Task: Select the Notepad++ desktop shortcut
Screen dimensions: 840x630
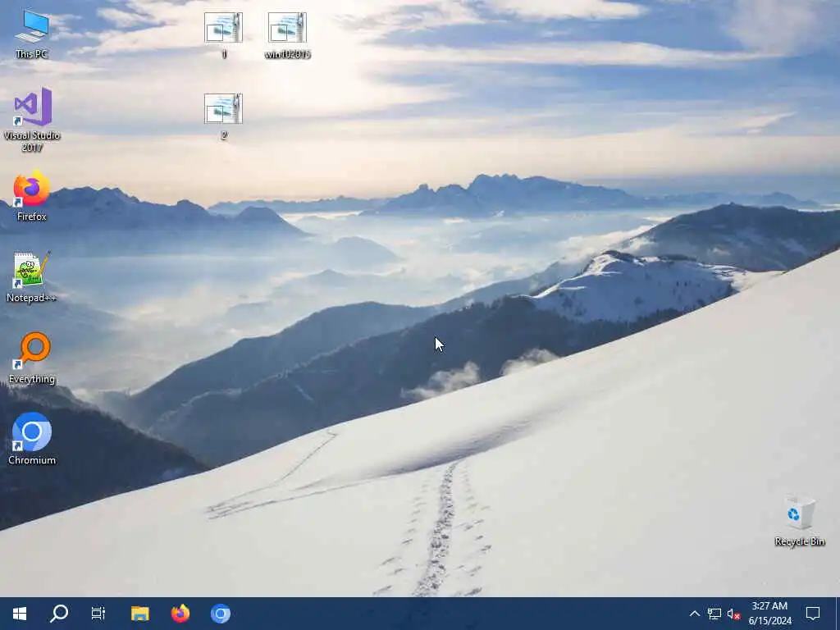Action: click(x=32, y=277)
